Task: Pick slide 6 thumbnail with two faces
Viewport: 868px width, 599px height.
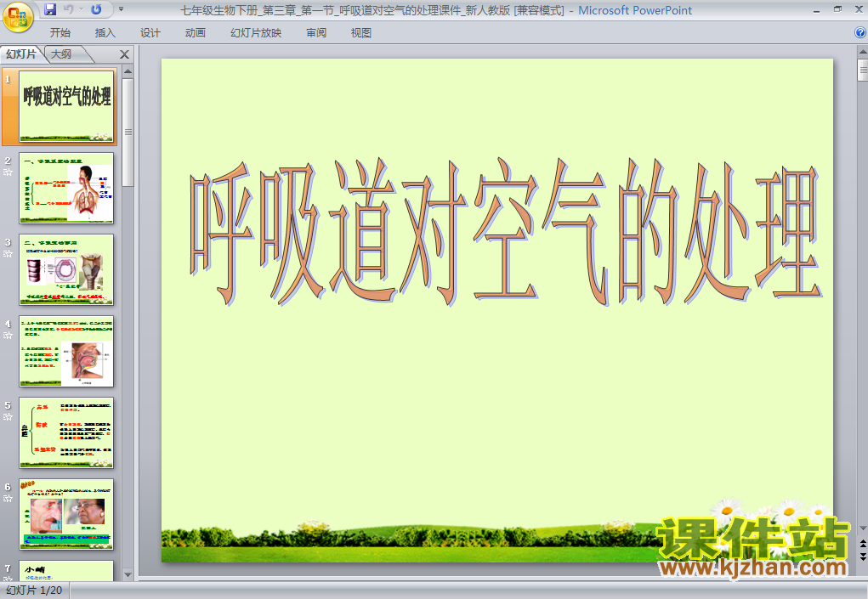Action: pyautogui.click(x=66, y=514)
